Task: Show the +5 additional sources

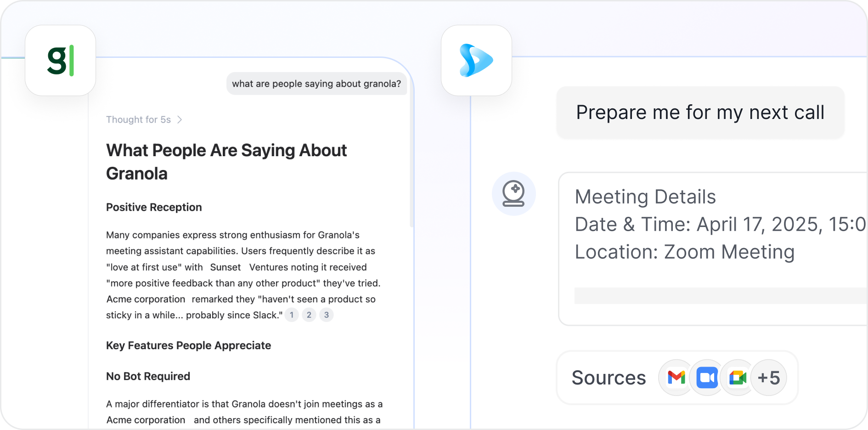Action: pos(769,378)
